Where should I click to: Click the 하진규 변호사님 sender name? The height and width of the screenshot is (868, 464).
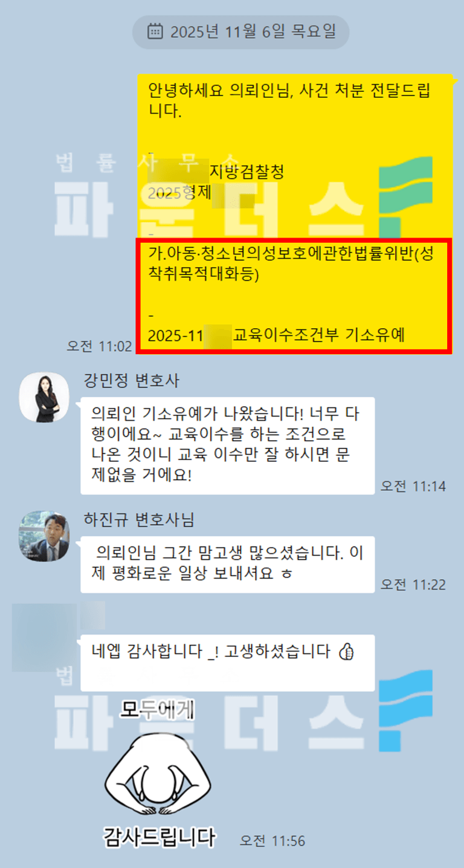tap(140, 520)
